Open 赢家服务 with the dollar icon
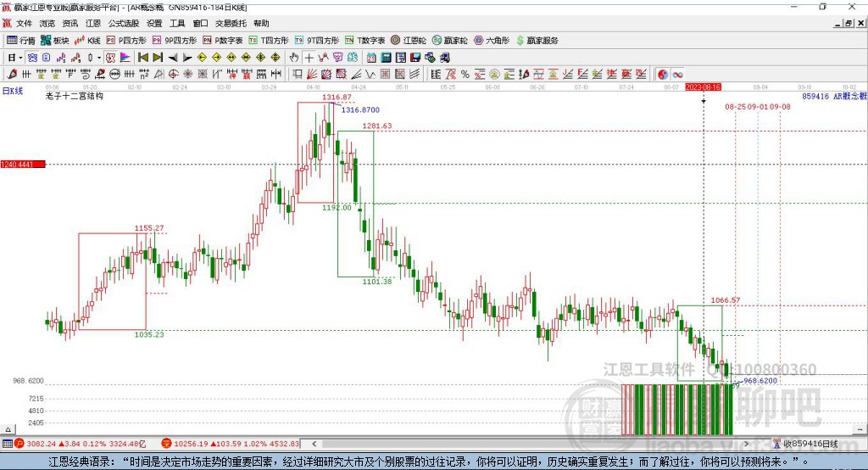The image size is (868, 470). 537,41
